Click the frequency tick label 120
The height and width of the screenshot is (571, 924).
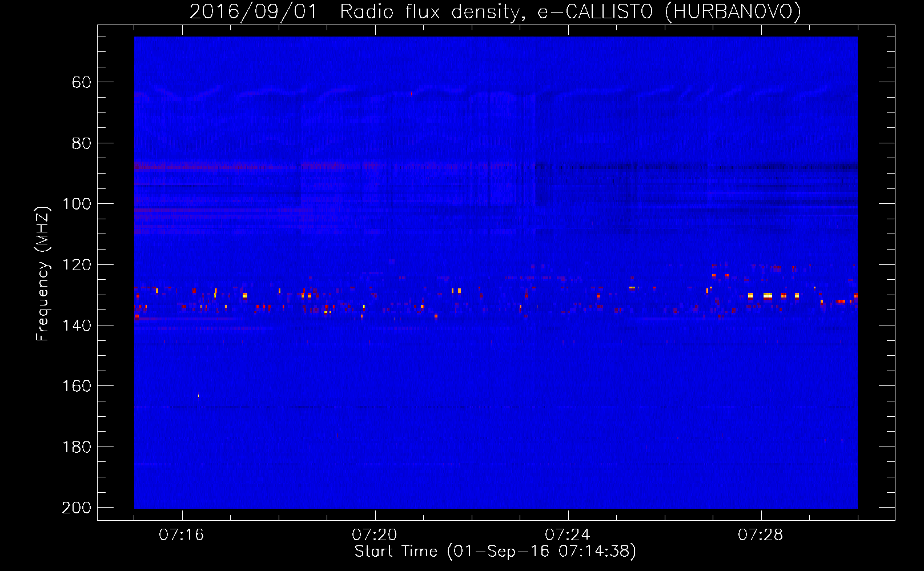[x=77, y=265]
